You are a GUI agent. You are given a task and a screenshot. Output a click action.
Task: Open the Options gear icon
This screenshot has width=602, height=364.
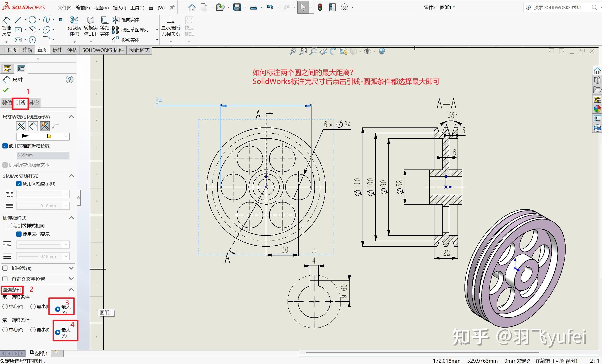[344, 7]
